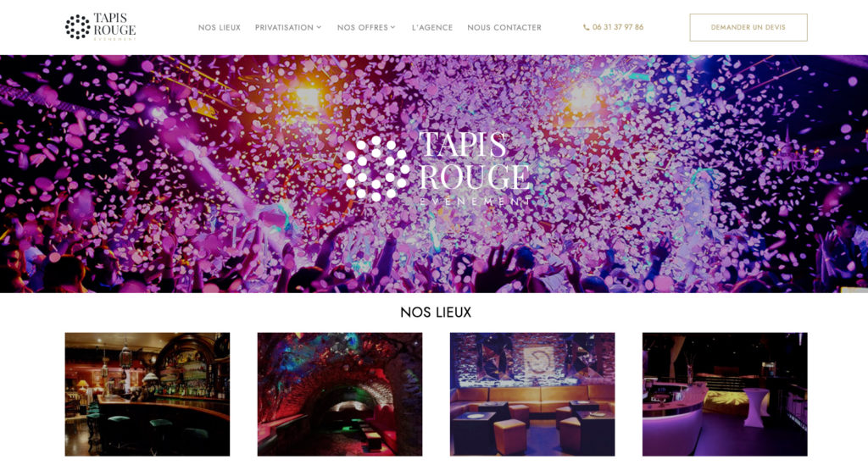Click the dotted circle emblem in hero banner
The image size is (868, 476).
376,168
